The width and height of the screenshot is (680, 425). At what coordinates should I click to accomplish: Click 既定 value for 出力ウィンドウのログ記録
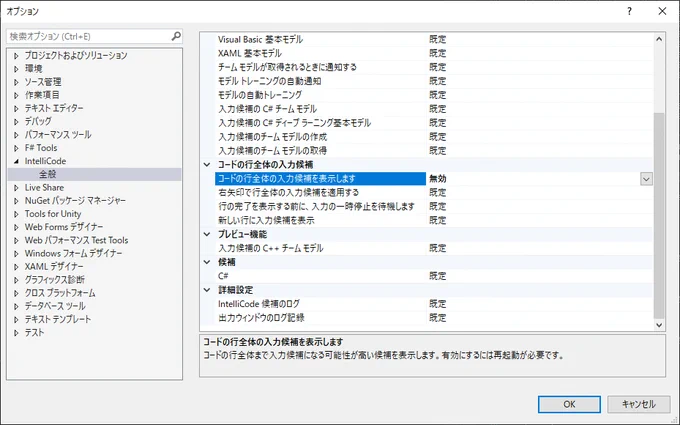tap(438, 317)
